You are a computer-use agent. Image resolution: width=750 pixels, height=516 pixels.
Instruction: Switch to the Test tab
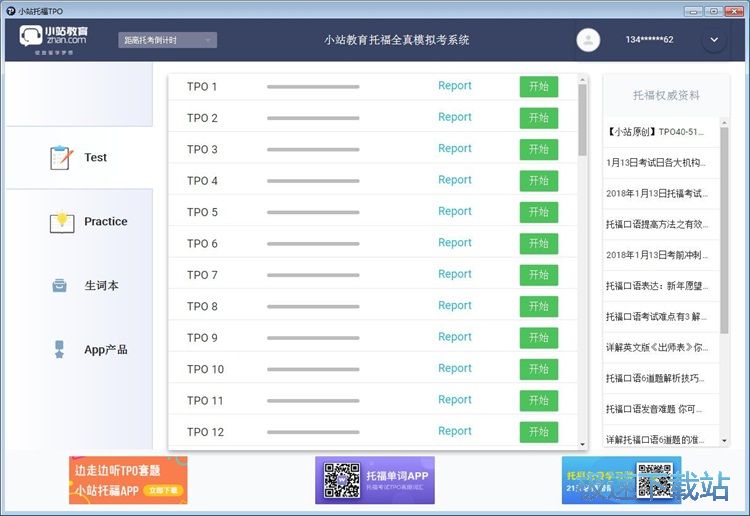pyautogui.click(x=79, y=157)
